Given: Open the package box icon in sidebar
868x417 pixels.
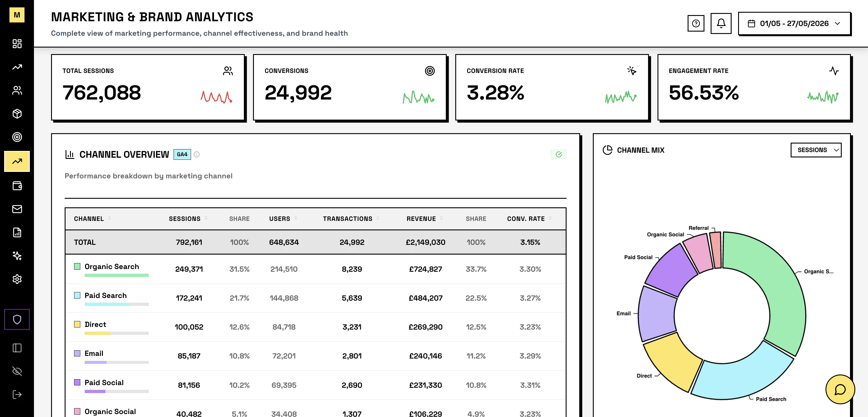Looking at the screenshot, I should coord(17,114).
